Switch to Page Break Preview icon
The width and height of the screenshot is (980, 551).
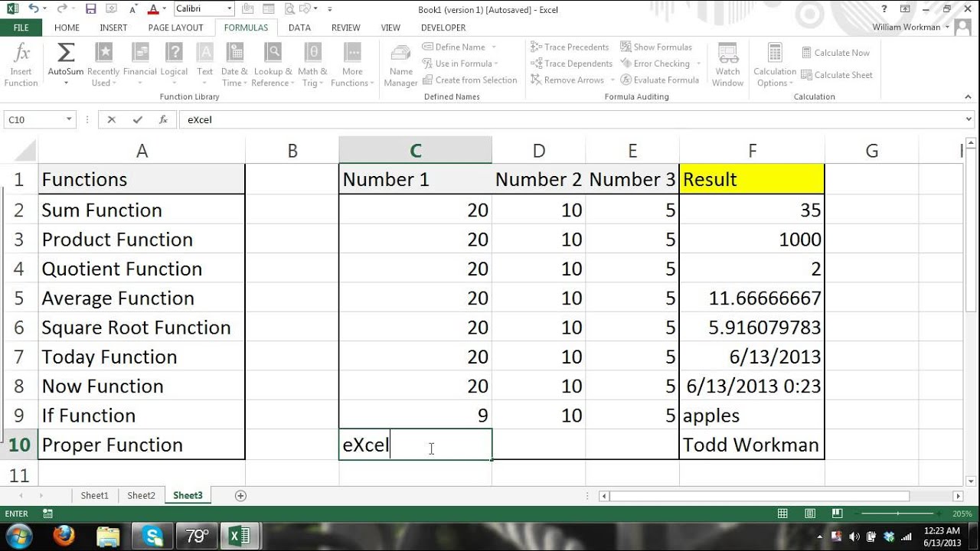838,514
